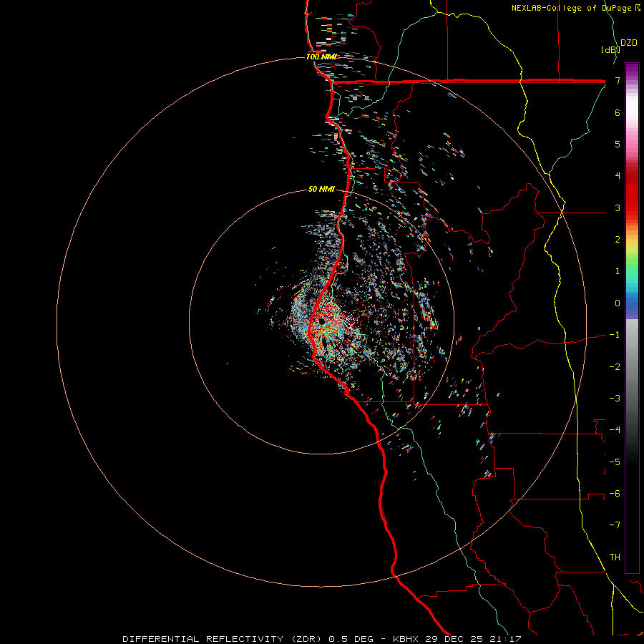The width and height of the screenshot is (644, 644).
Task: Click the -6 value on the color scale
Action: click(615, 494)
